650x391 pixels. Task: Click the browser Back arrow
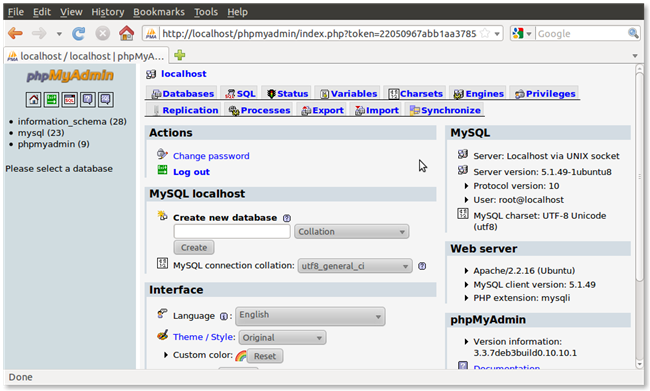pos(15,33)
